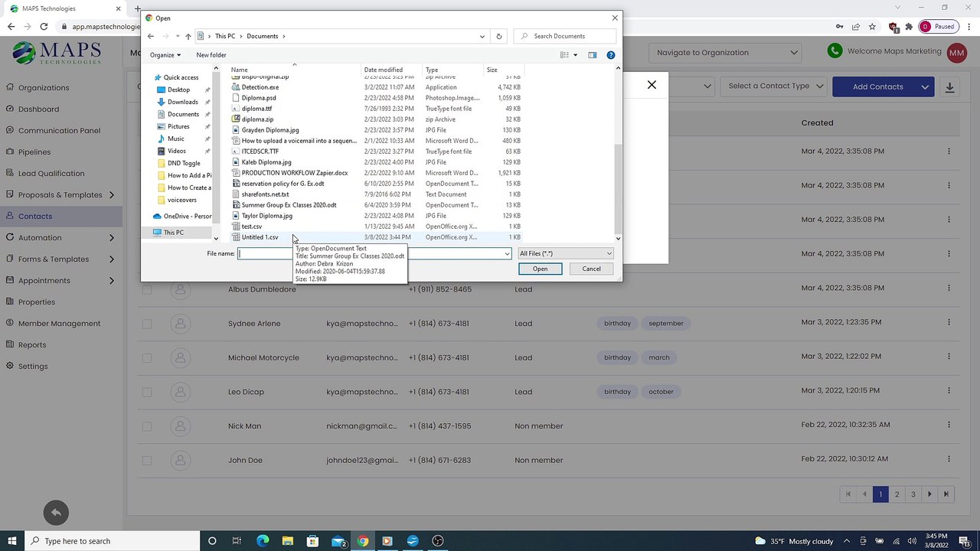
Task: Open the Select a Contact Type dropdown
Action: pos(776,86)
